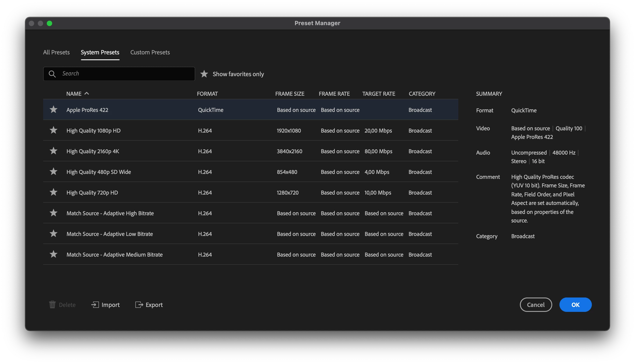Sort presets by FORMAT column header
The height and width of the screenshot is (364, 635).
[207, 94]
